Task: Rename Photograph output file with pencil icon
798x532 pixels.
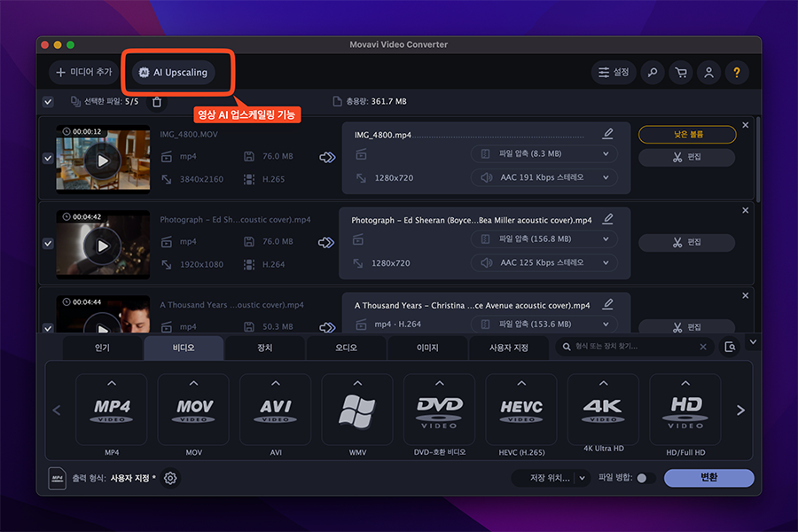Action: coord(607,219)
